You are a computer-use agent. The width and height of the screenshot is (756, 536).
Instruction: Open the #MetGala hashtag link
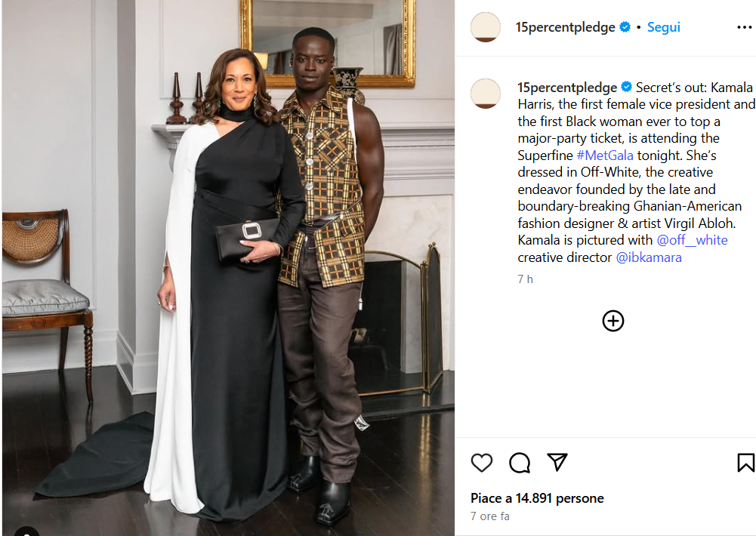click(605, 156)
